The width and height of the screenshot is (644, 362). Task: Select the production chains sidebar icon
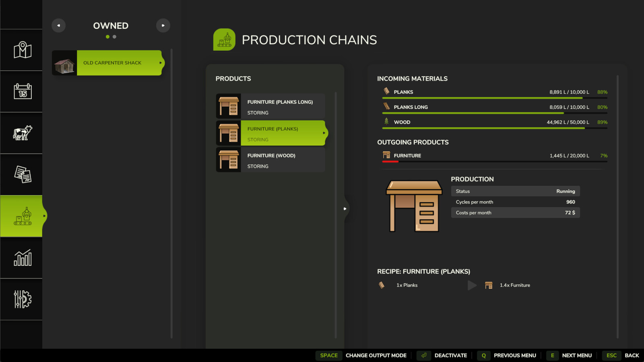coord(23,216)
